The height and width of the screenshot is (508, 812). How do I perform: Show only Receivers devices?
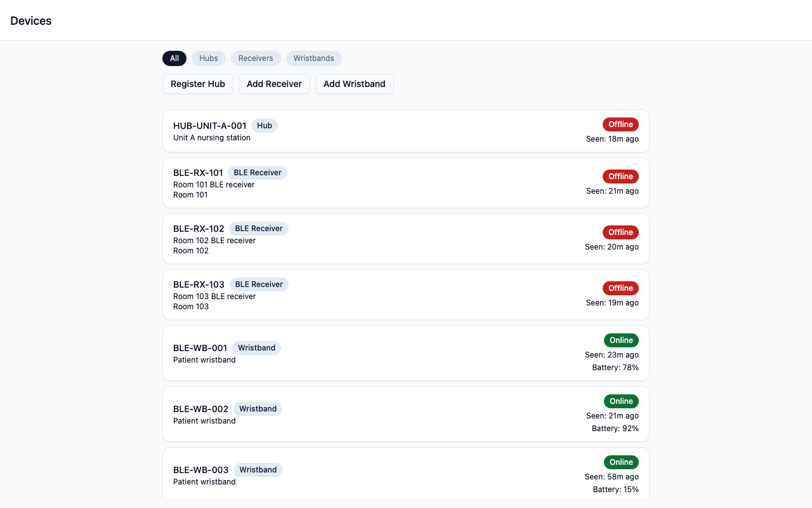(256, 58)
